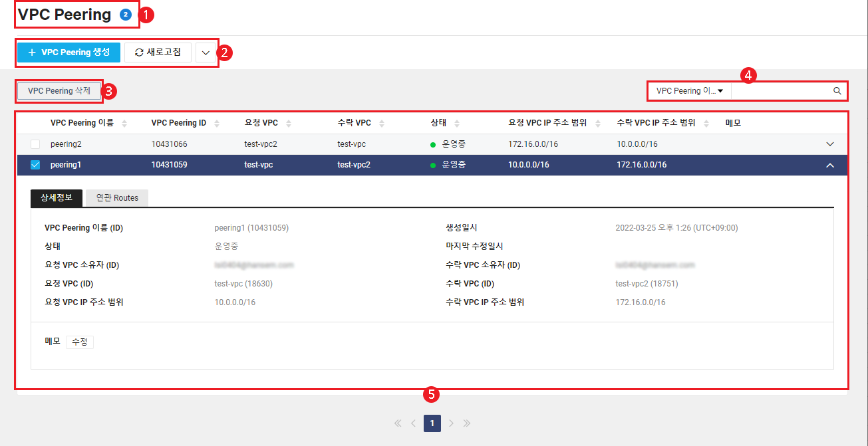
Task: Uncheck the peering1 row checkbox
Action: pos(35,165)
